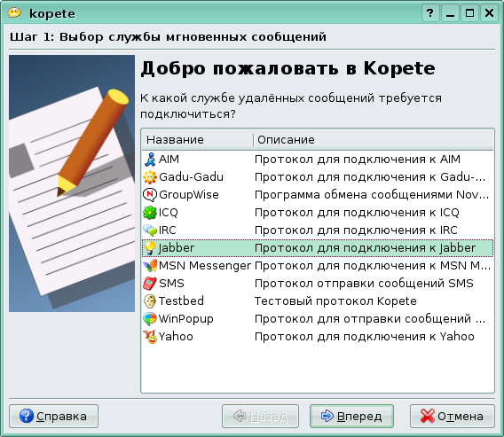Click the Kopete smiley icon in title bar
Image resolution: width=504 pixels, height=437 pixels.
coord(14,12)
